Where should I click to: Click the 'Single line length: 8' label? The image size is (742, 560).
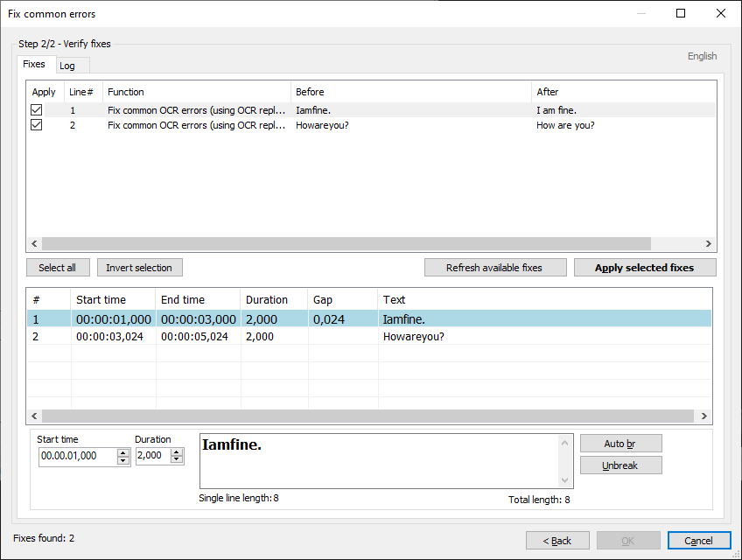[x=239, y=498]
